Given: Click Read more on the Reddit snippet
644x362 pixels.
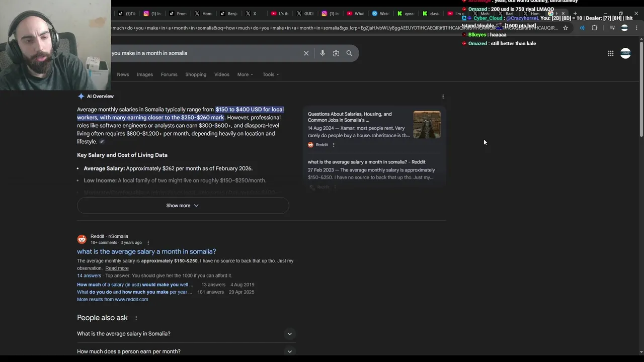Looking at the screenshot, I should [117, 268].
